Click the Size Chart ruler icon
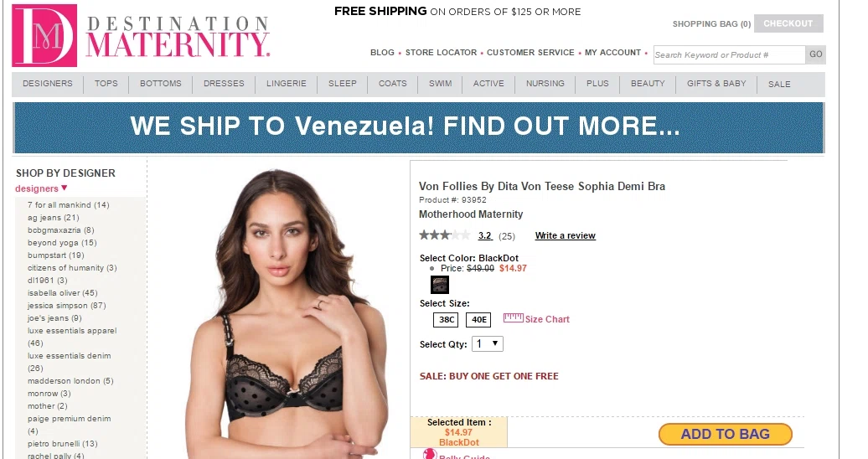Viewport: 868px width, 459px height. [513, 317]
